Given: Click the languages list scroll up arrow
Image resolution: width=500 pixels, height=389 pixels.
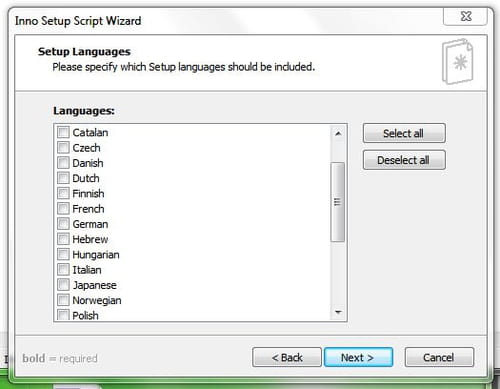Looking at the screenshot, I should [338, 134].
